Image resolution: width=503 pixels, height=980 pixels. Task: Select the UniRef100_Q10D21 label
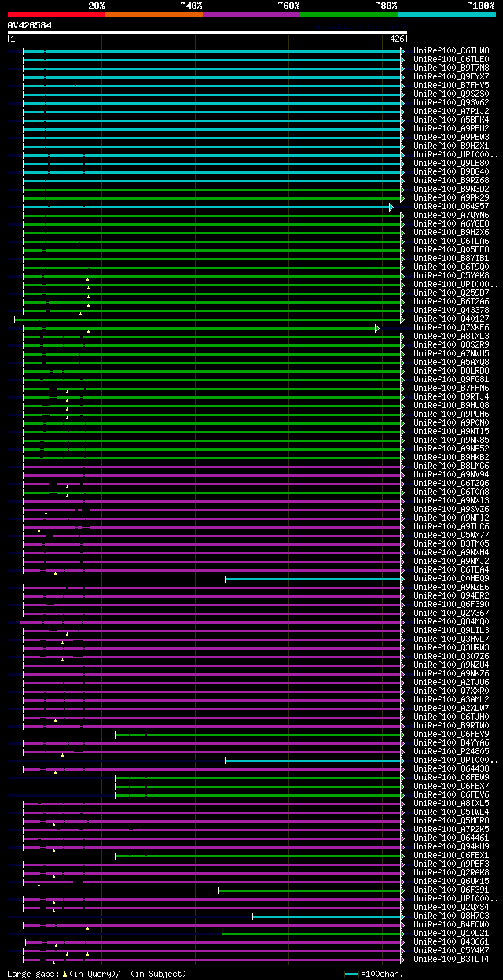click(451, 934)
